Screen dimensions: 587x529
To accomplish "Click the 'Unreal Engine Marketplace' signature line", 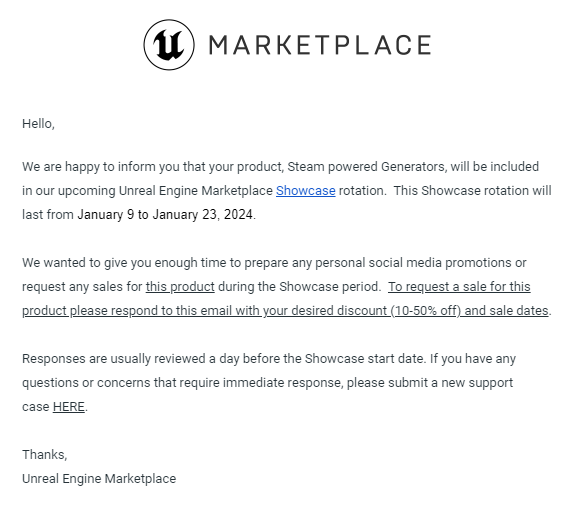I will pyautogui.click(x=99, y=478).
